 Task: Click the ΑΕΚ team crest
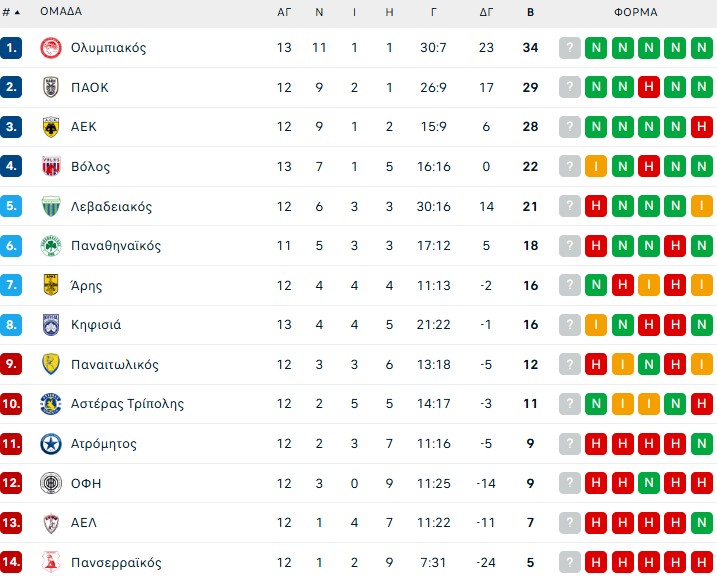[51, 127]
